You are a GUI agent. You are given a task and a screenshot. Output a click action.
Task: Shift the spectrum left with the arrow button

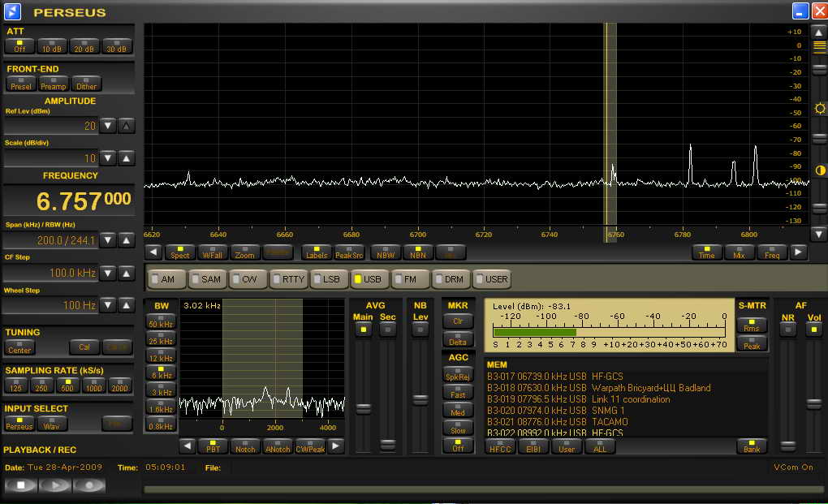[153, 252]
